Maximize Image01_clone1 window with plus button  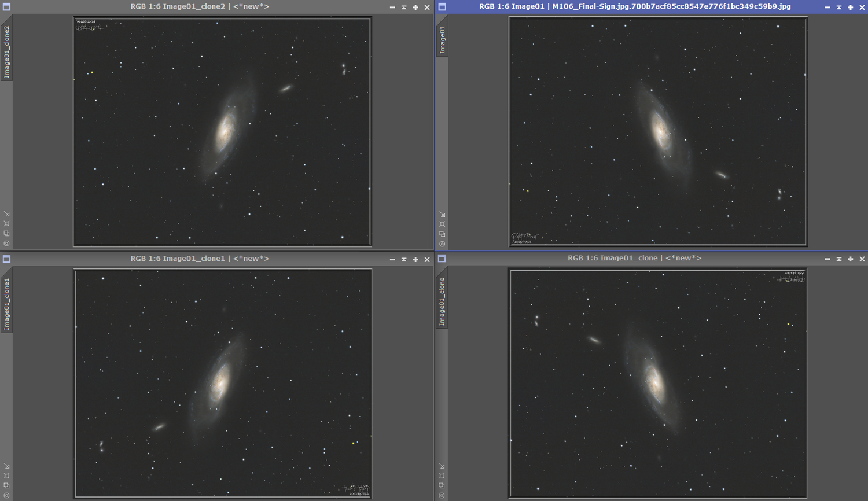(415, 260)
